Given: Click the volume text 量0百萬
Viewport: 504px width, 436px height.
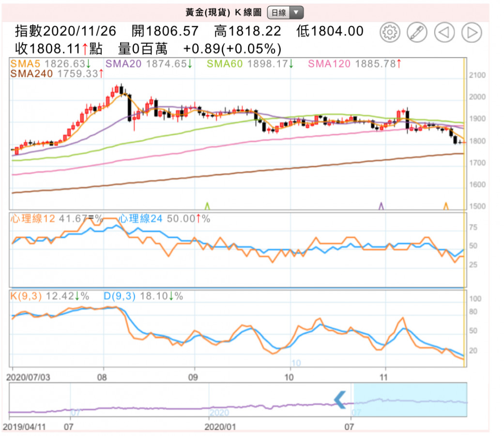Looking at the screenshot, I should (143, 49).
